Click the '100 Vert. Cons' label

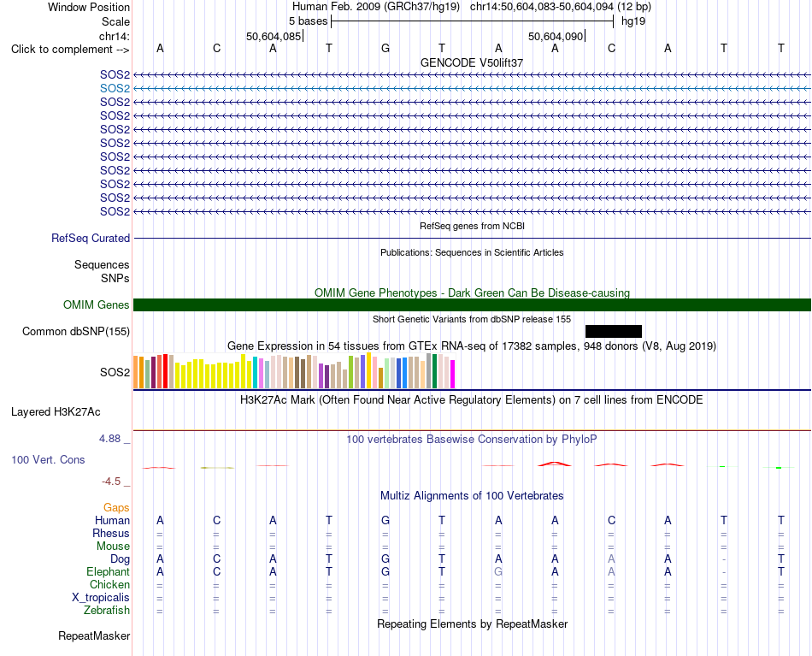point(48,459)
